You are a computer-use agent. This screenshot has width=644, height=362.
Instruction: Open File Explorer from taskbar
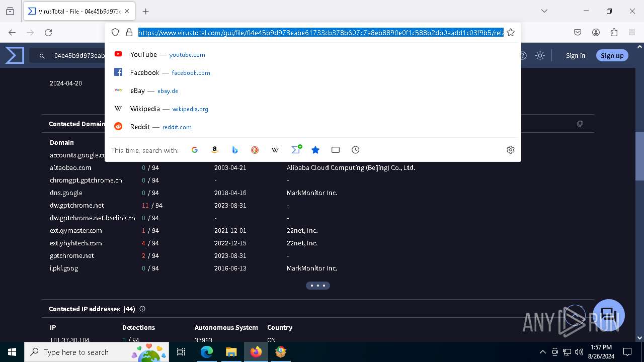tap(231, 352)
